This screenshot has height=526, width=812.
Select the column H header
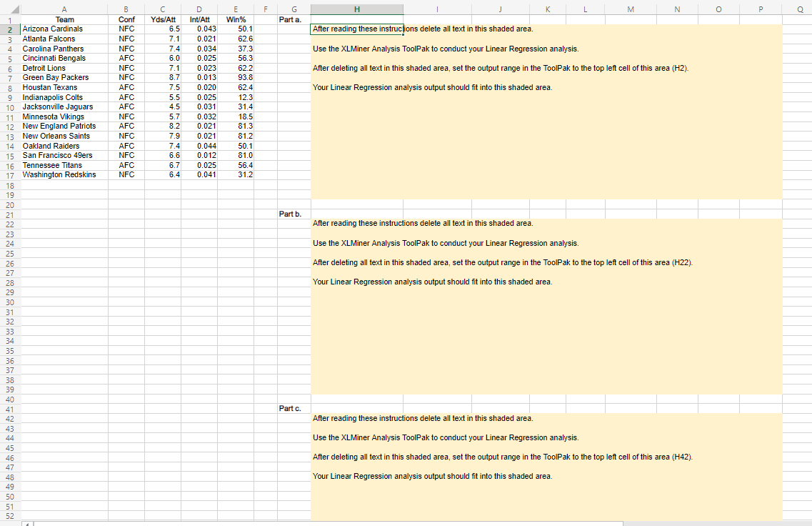pyautogui.click(x=356, y=9)
